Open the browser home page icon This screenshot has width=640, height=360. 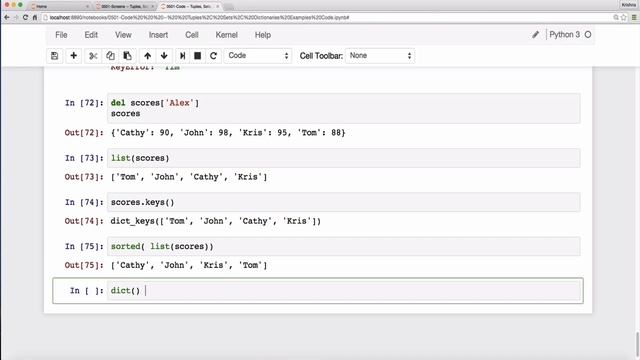35,18
